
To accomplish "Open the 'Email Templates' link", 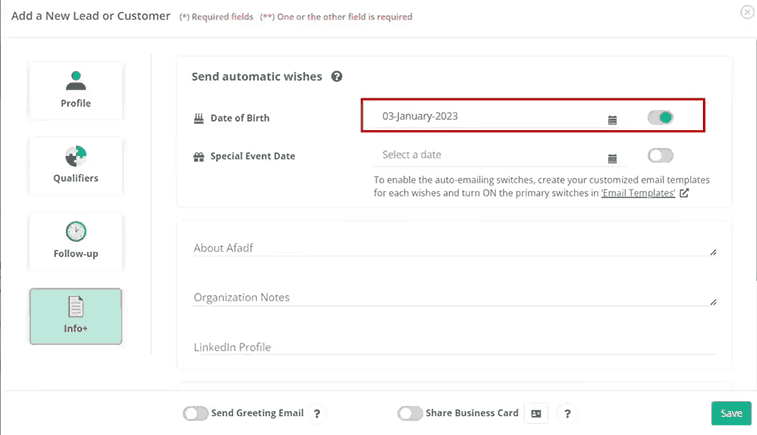I will 638,193.
